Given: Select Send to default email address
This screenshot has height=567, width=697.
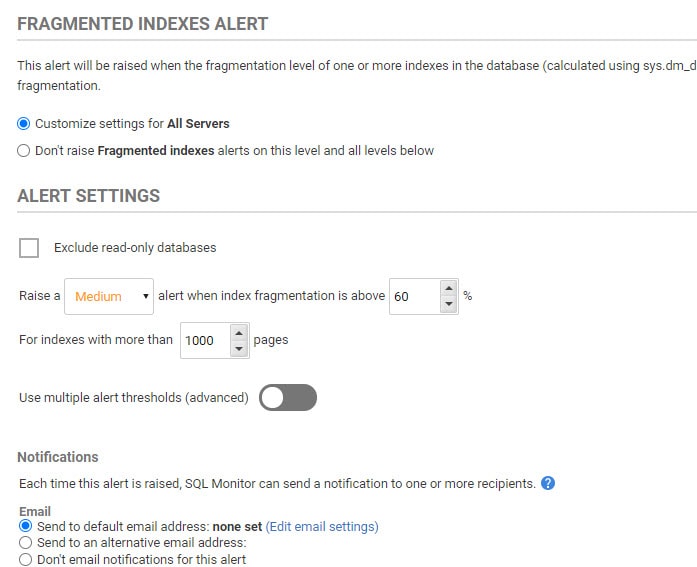Looking at the screenshot, I should tap(25, 526).
